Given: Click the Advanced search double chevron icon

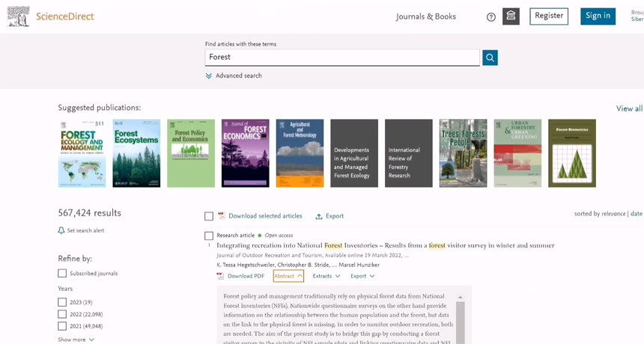Looking at the screenshot, I should click(209, 76).
